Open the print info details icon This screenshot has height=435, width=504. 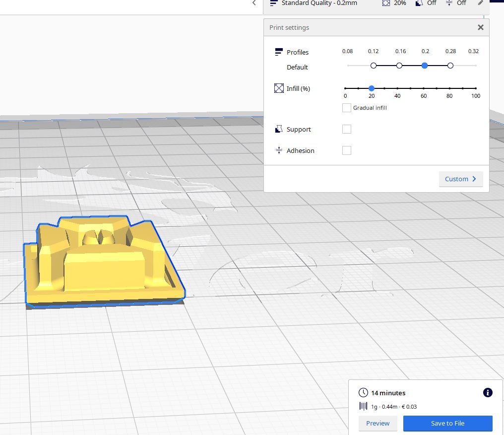(x=488, y=392)
